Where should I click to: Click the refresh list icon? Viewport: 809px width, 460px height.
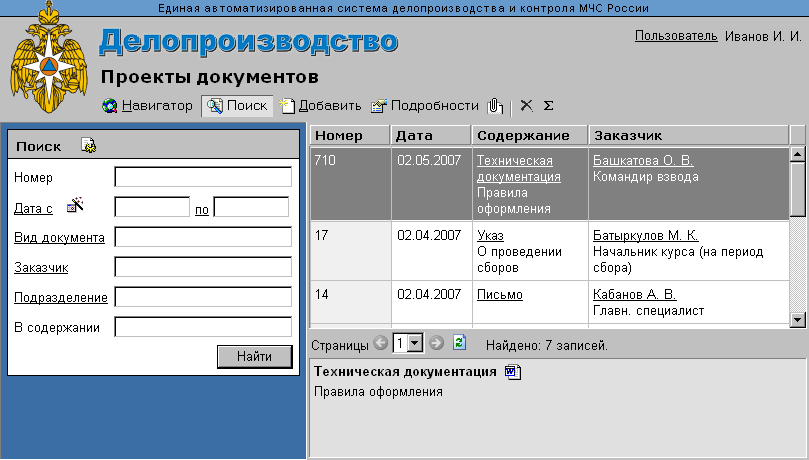coord(459,342)
